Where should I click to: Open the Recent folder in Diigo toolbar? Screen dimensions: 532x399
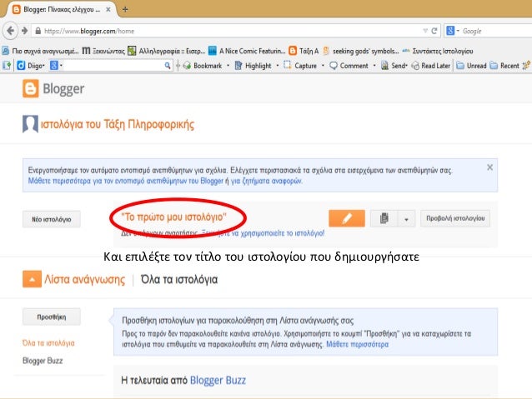click(504, 66)
